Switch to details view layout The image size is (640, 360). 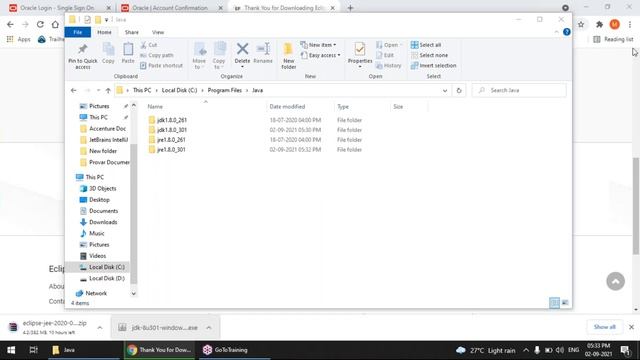554,302
